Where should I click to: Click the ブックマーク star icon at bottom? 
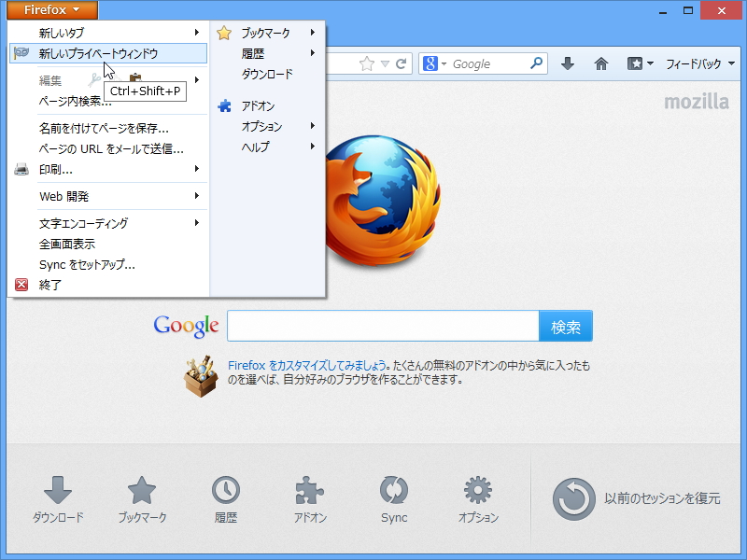141,492
